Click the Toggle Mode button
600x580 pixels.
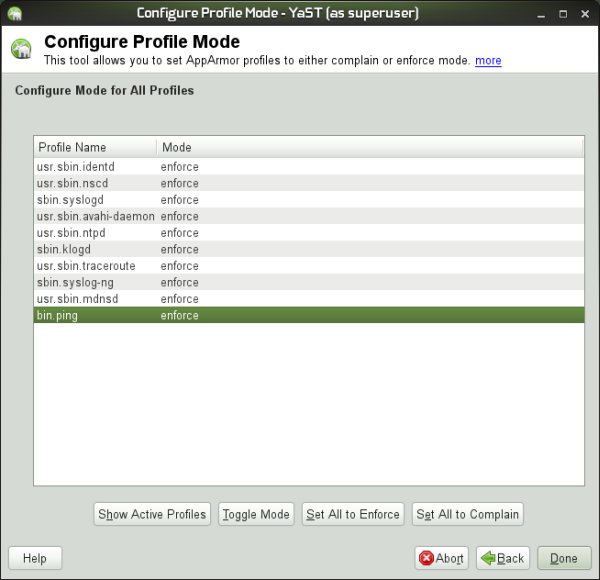pyautogui.click(x=256, y=514)
